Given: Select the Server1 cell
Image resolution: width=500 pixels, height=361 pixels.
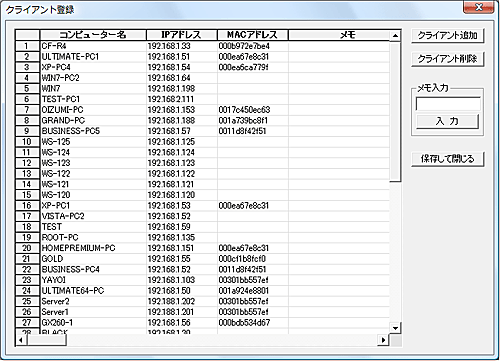Looking at the screenshot, I should (x=93, y=312).
